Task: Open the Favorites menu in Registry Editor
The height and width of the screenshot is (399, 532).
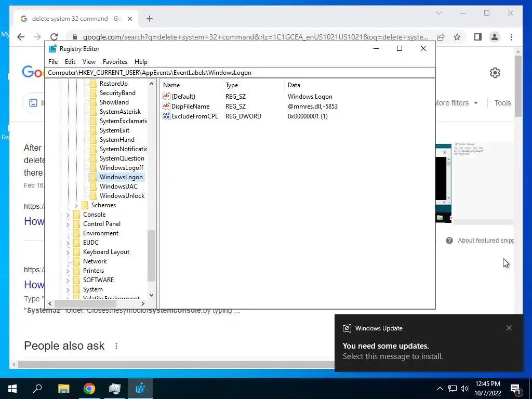Action: pyautogui.click(x=115, y=62)
